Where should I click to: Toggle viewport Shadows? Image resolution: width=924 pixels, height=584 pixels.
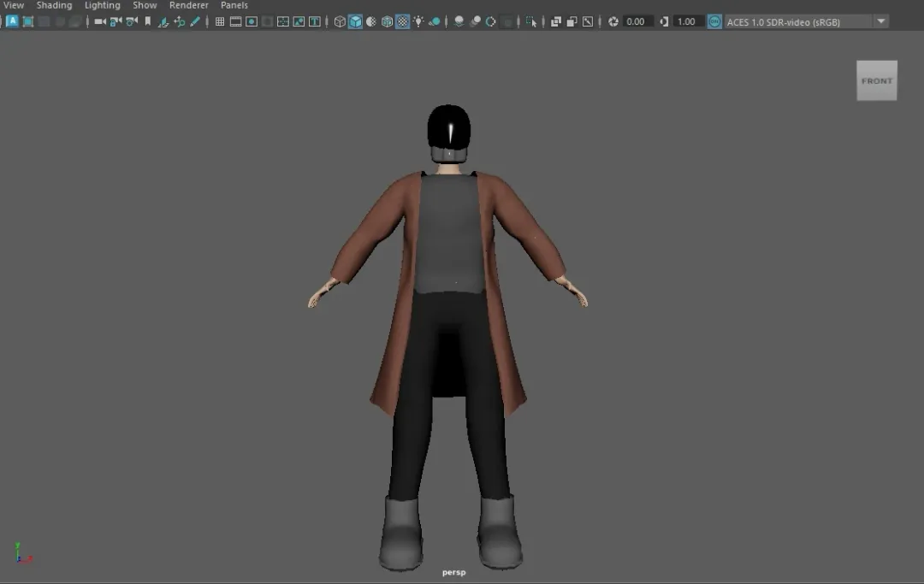click(x=435, y=21)
